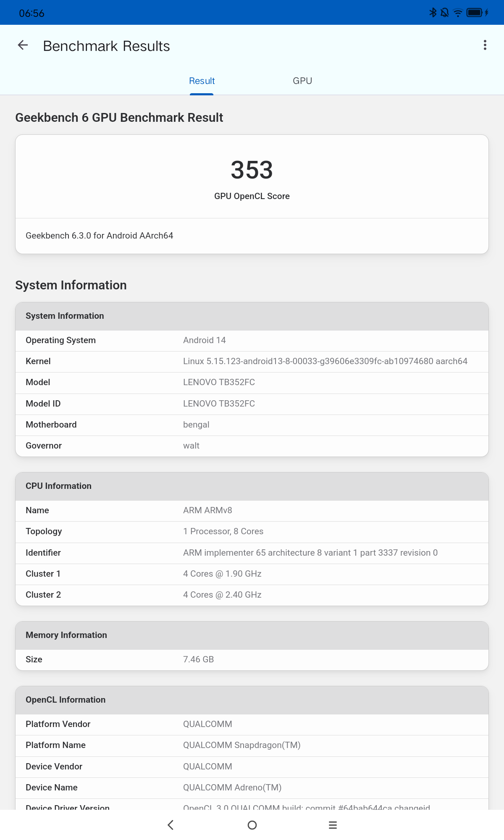The image size is (504, 840).
Task: Tap the Bluetooth status icon
Action: pos(433,13)
